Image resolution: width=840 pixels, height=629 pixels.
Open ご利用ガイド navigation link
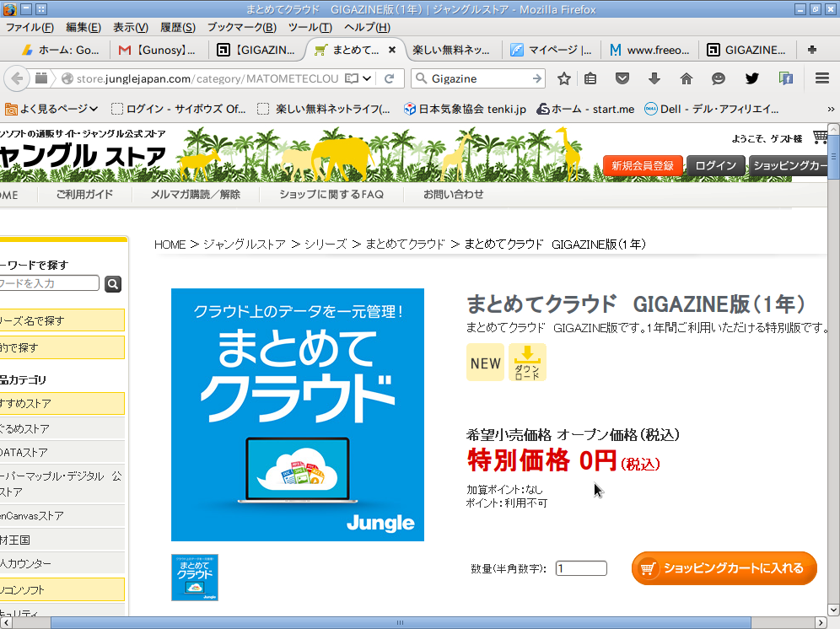click(x=84, y=195)
